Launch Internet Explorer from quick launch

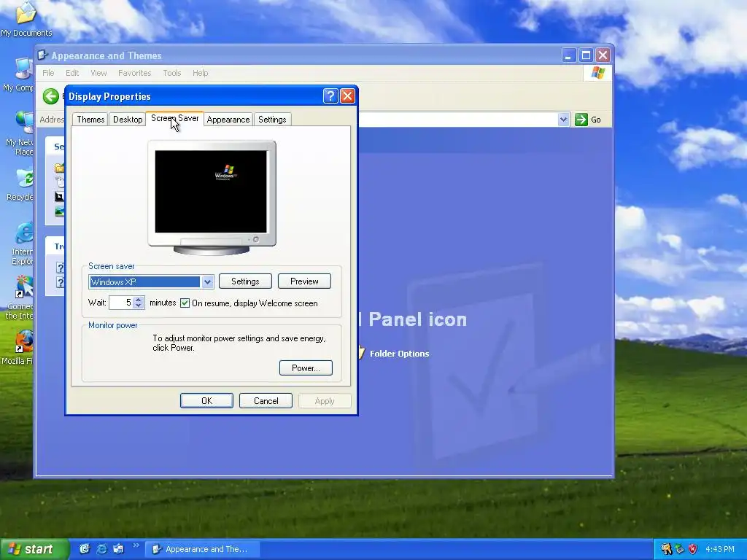(x=101, y=549)
